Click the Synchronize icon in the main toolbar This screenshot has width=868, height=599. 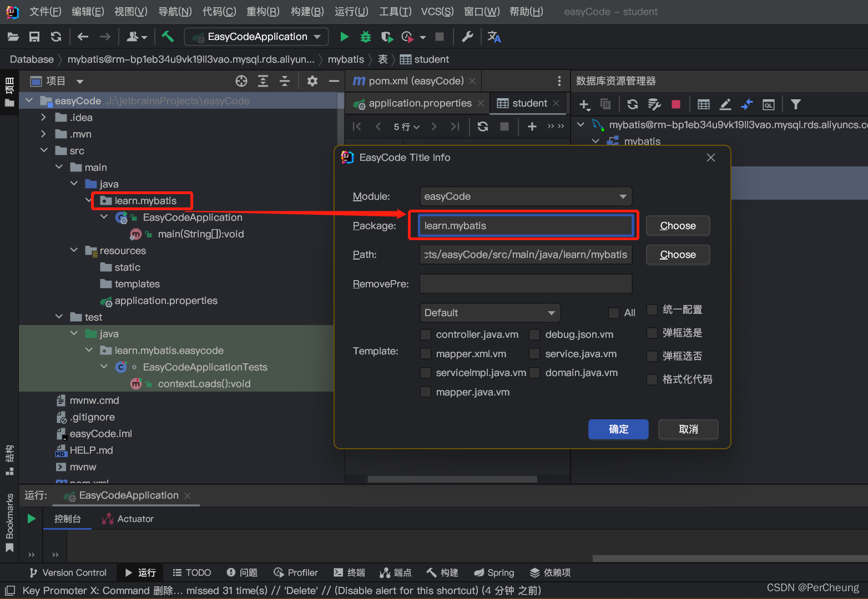tap(55, 37)
